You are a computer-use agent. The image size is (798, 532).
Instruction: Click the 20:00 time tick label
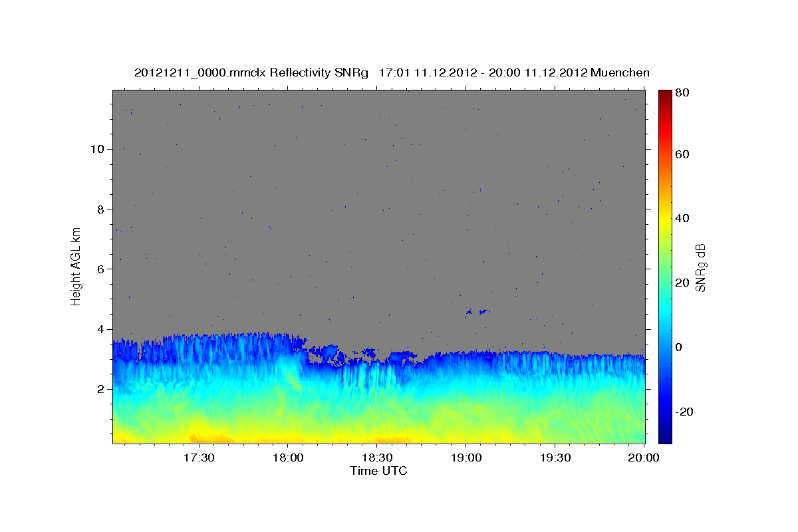point(644,458)
